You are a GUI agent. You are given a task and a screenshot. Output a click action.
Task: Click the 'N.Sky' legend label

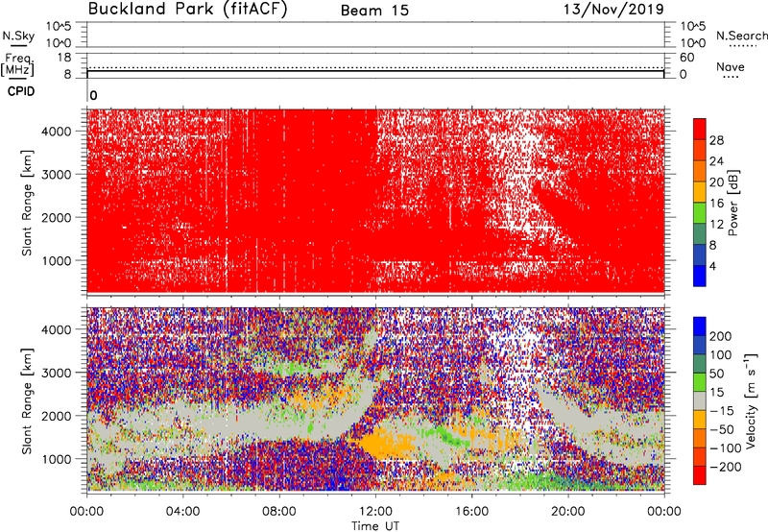pyautogui.click(x=18, y=36)
